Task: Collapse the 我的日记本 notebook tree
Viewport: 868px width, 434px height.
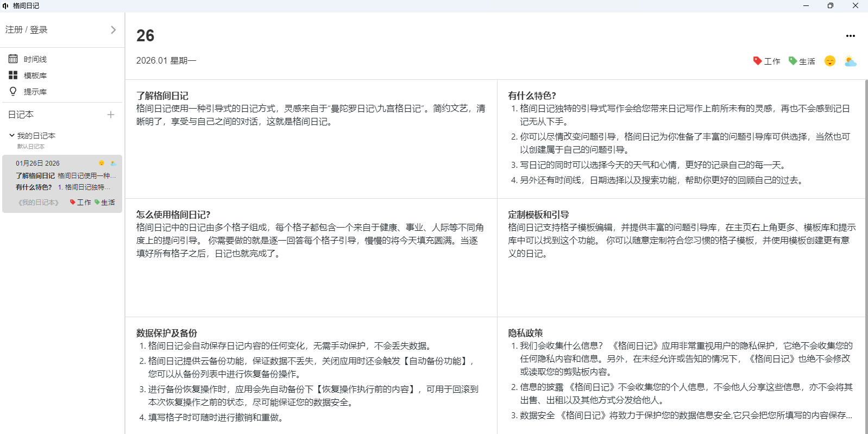Action: tap(12, 135)
